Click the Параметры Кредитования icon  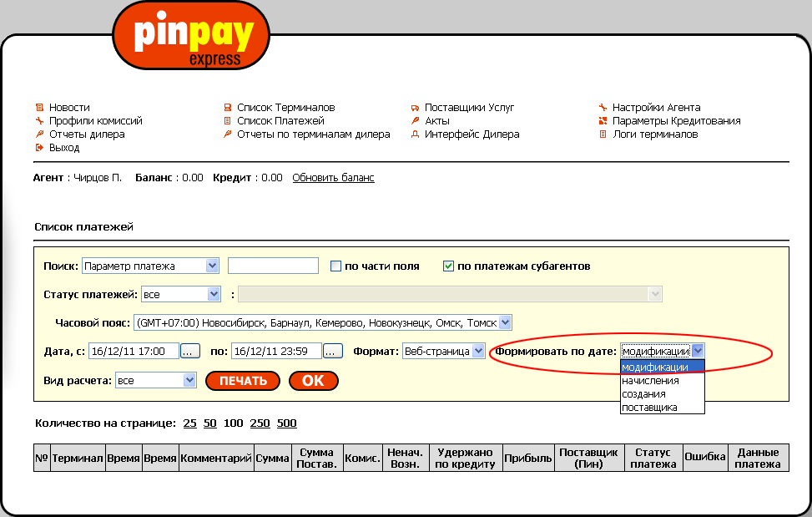pos(603,121)
